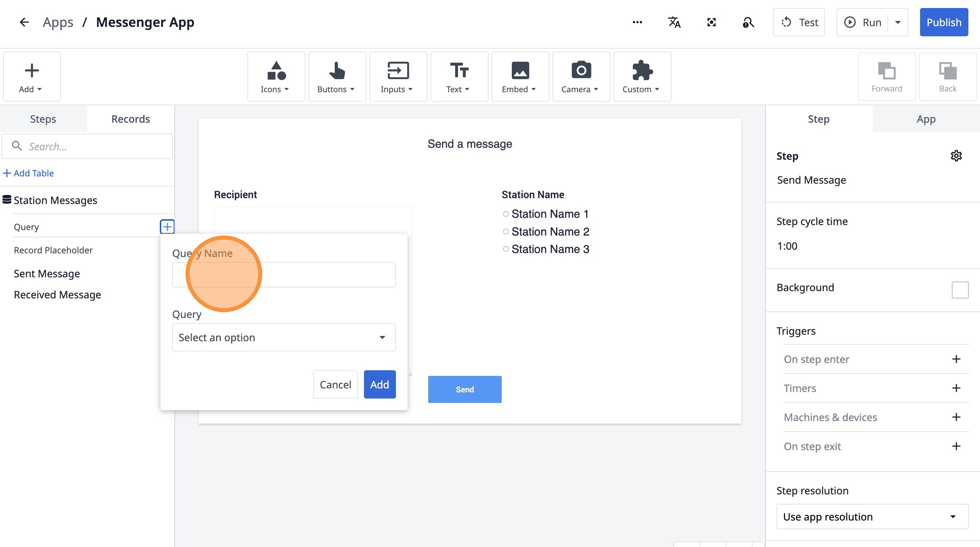Click the Publish button
The width and height of the screenshot is (980, 547).
pos(943,23)
